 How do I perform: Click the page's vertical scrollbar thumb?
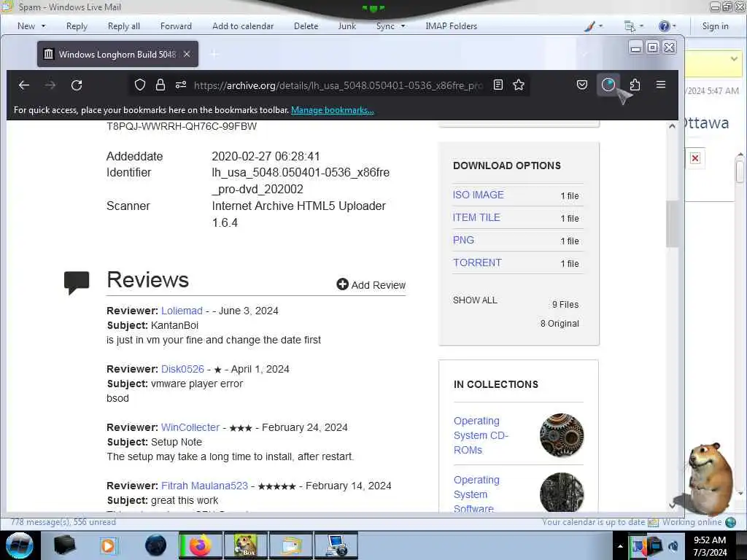(x=672, y=224)
